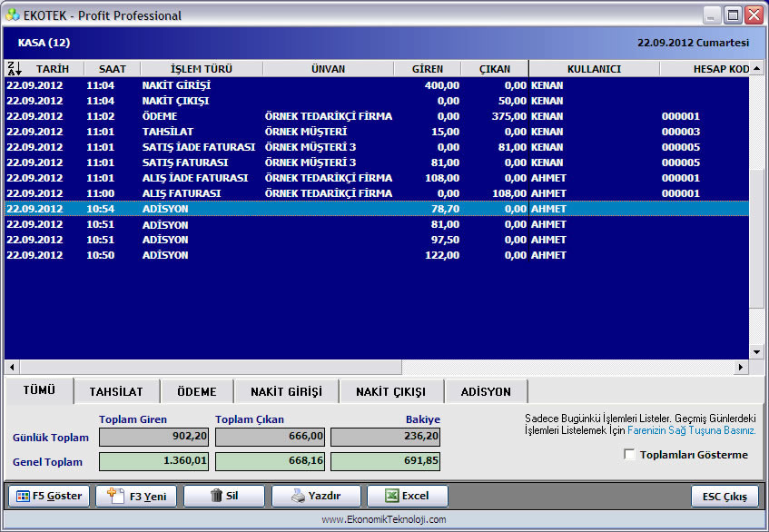
Task: Click the HESAP KOD column header
Action: tap(705, 69)
